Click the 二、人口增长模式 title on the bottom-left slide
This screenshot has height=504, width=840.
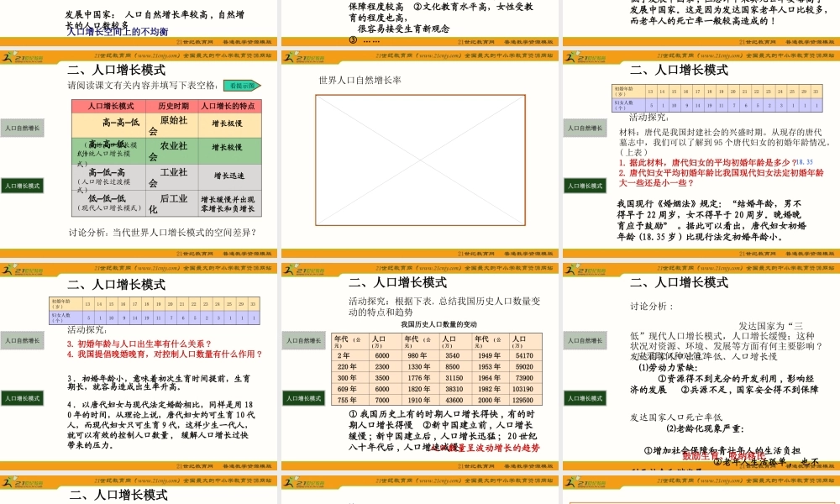coord(118,495)
